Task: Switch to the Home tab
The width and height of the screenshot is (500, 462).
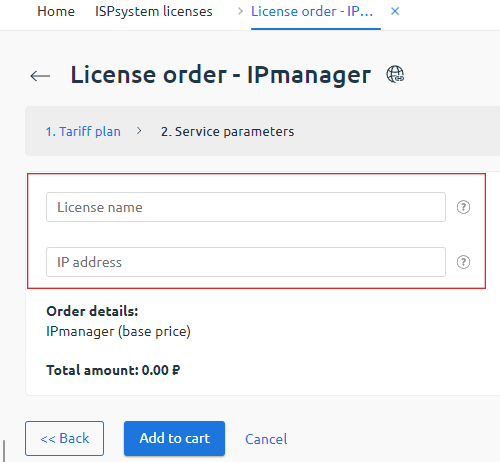Action: [56, 11]
